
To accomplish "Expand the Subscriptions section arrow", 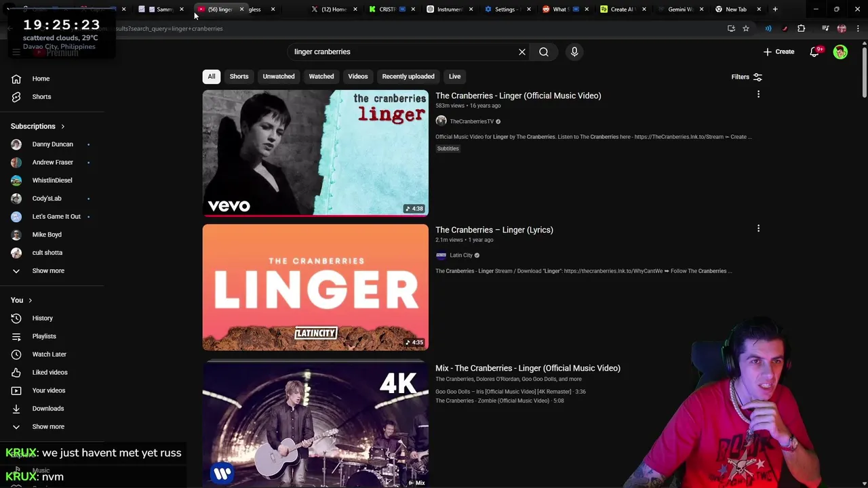I will click(62, 127).
